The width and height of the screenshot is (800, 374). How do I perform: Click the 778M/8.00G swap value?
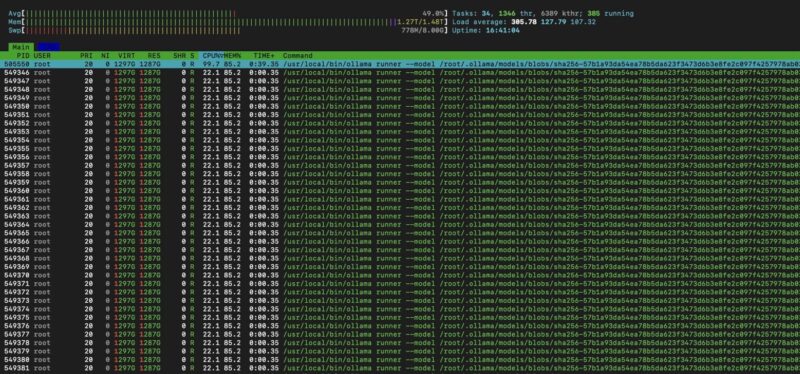[x=423, y=31]
